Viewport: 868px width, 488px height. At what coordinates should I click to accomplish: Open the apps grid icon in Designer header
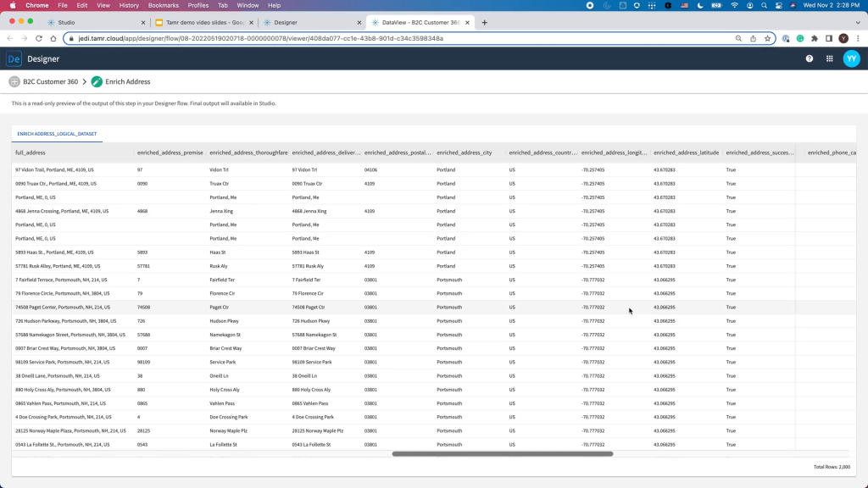[x=830, y=58]
